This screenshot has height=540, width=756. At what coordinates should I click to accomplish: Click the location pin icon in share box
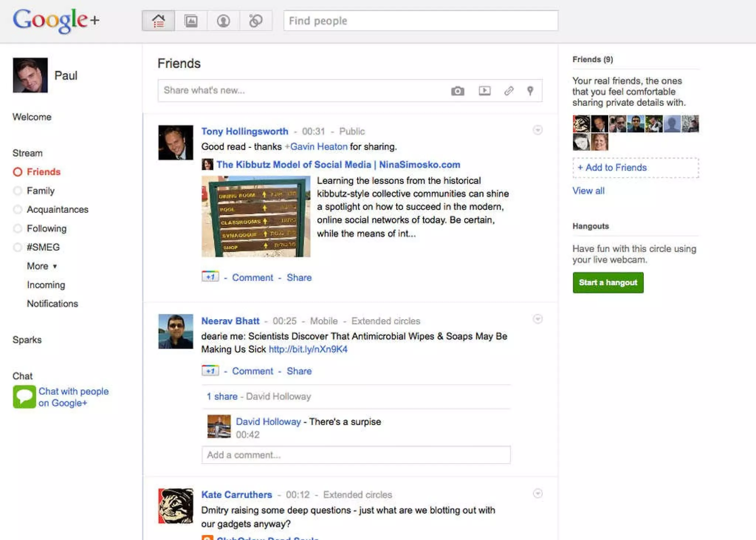coord(530,90)
